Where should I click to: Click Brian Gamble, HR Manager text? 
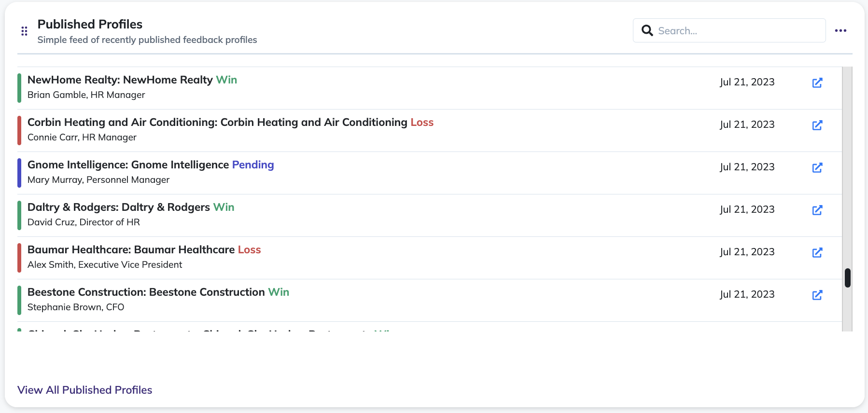[x=86, y=95]
